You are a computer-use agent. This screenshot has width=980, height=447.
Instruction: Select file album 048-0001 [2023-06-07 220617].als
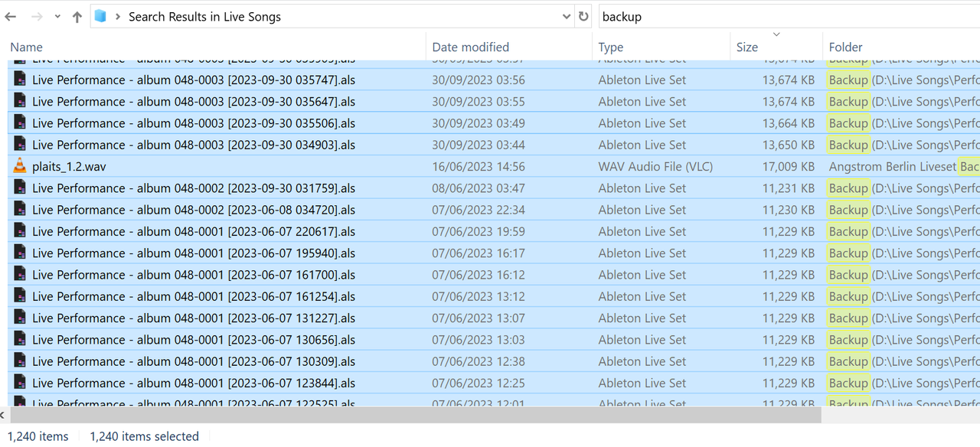tap(194, 231)
